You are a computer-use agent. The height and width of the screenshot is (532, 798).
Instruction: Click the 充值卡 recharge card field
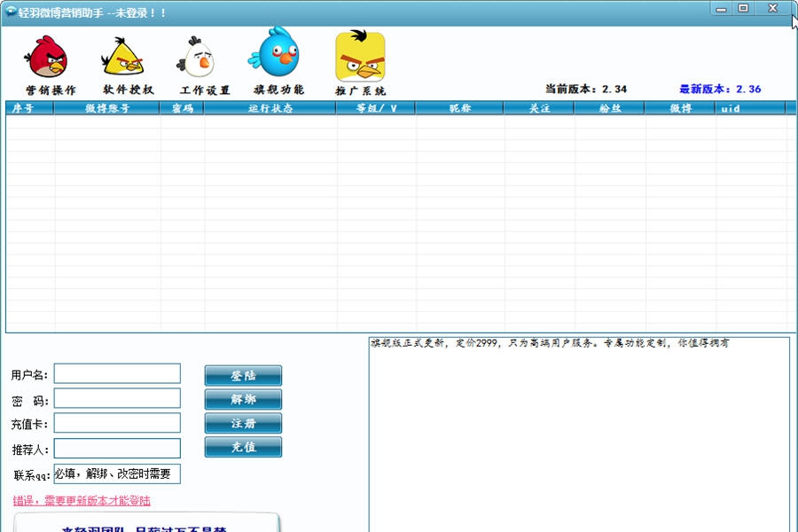pyautogui.click(x=117, y=423)
